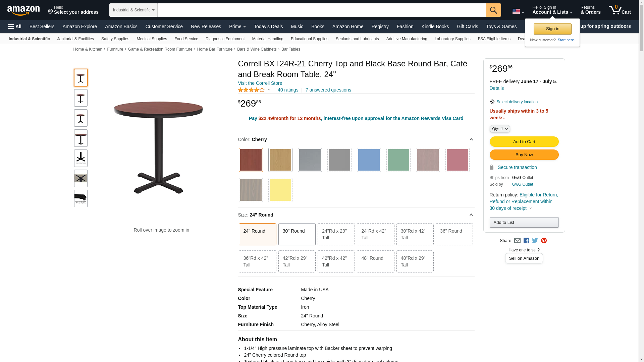
Task: Collapse the Color section chevron
Action: [471, 139]
